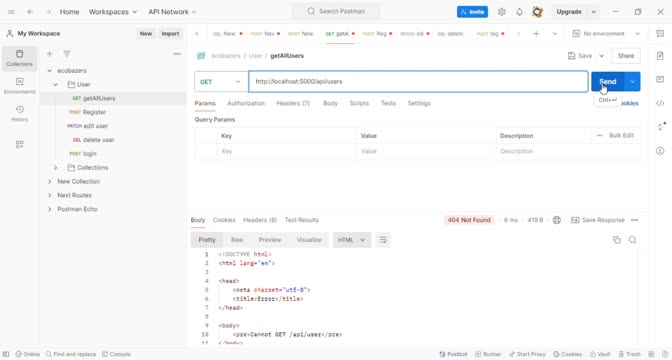Click the Send button
Screen dimensions: 672x360
pos(608,81)
